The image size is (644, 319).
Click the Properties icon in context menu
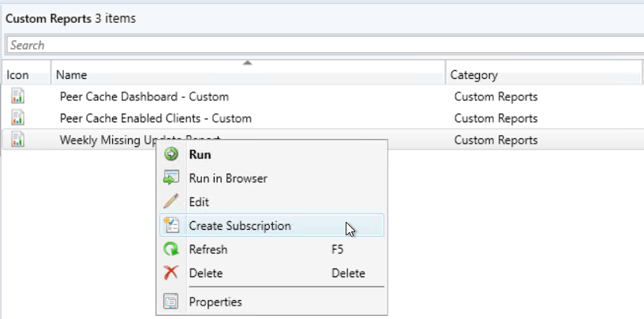click(x=170, y=302)
